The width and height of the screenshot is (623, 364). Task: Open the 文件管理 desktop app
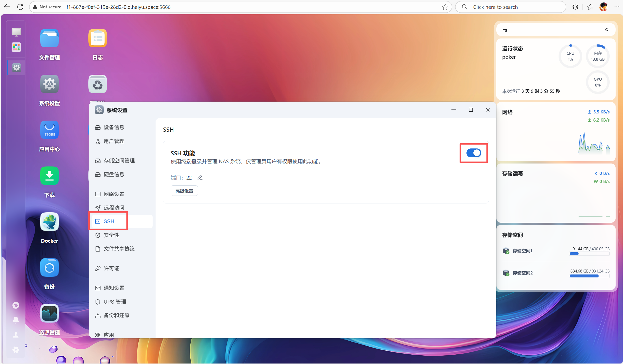pos(49,38)
